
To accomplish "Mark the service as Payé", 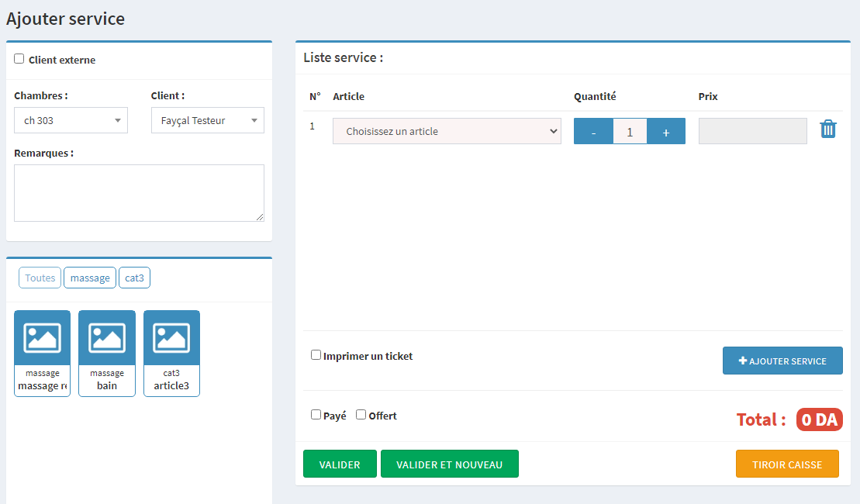I will (316, 415).
